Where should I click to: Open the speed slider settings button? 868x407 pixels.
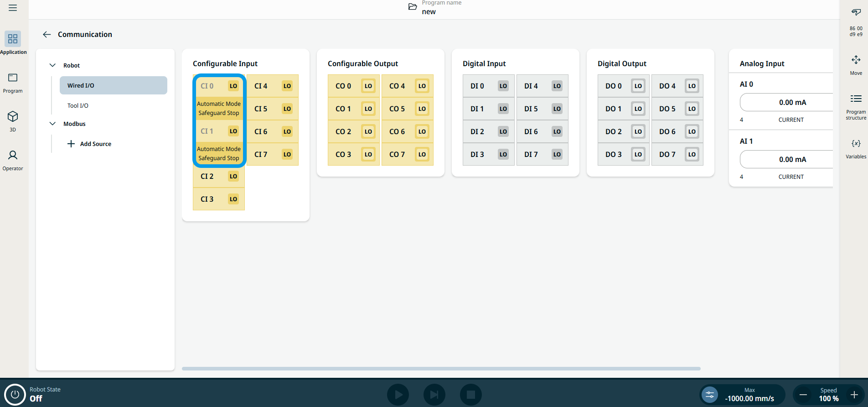point(709,395)
